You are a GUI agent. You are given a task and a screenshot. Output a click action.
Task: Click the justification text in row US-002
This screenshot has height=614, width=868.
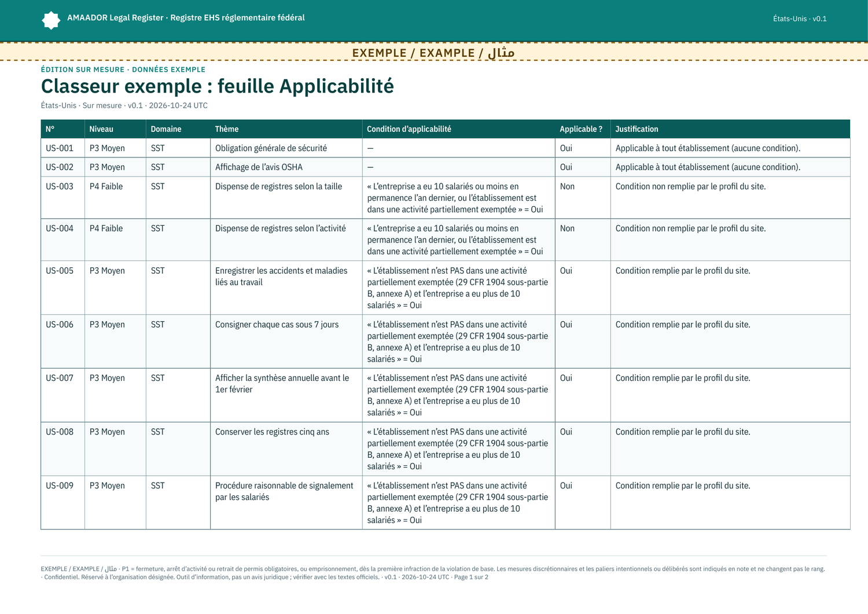(x=708, y=167)
